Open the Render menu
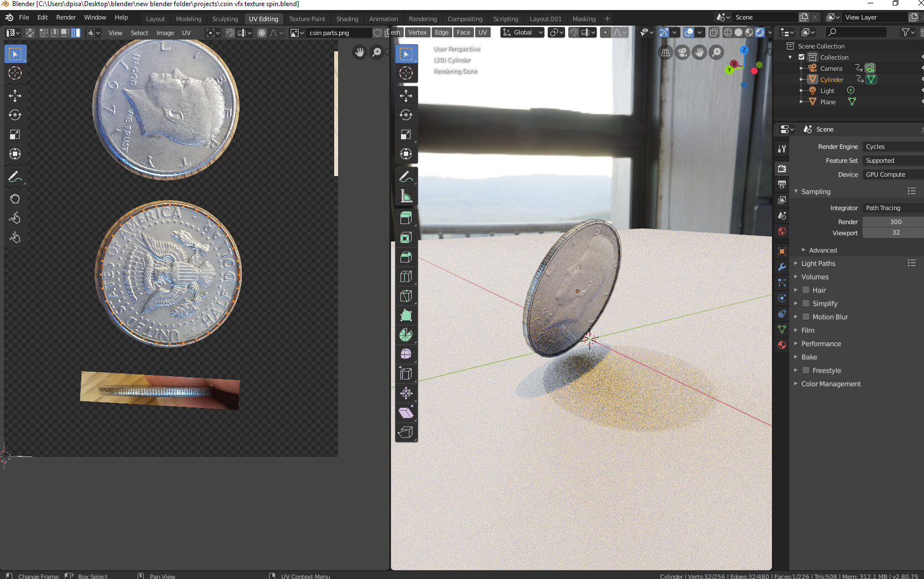Viewport: 924px width, 579px height. [x=66, y=17]
